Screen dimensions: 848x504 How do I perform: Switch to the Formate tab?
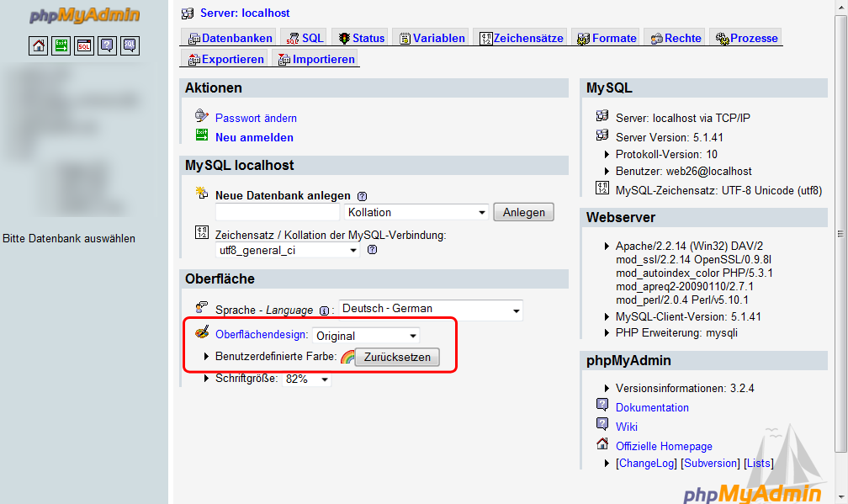(x=607, y=38)
